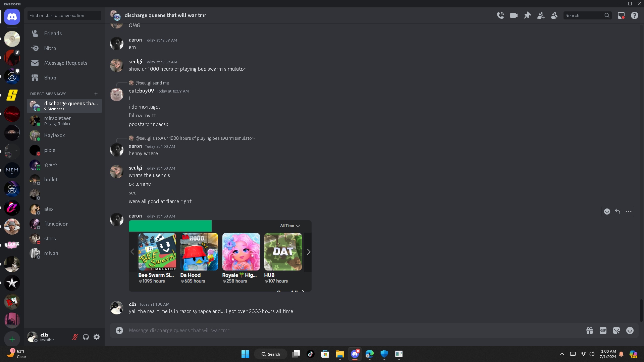Add a server with the plus button
Image resolution: width=644 pixels, height=362 pixels.
[12, 339]
